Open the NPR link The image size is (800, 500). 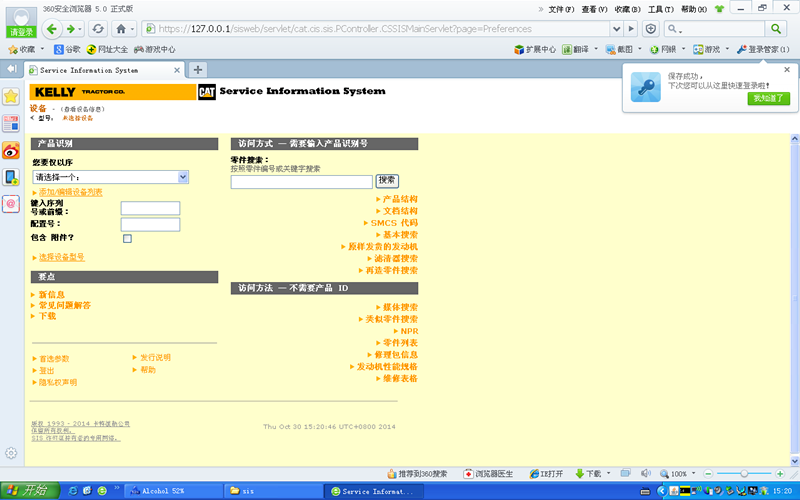coord(409,331)
